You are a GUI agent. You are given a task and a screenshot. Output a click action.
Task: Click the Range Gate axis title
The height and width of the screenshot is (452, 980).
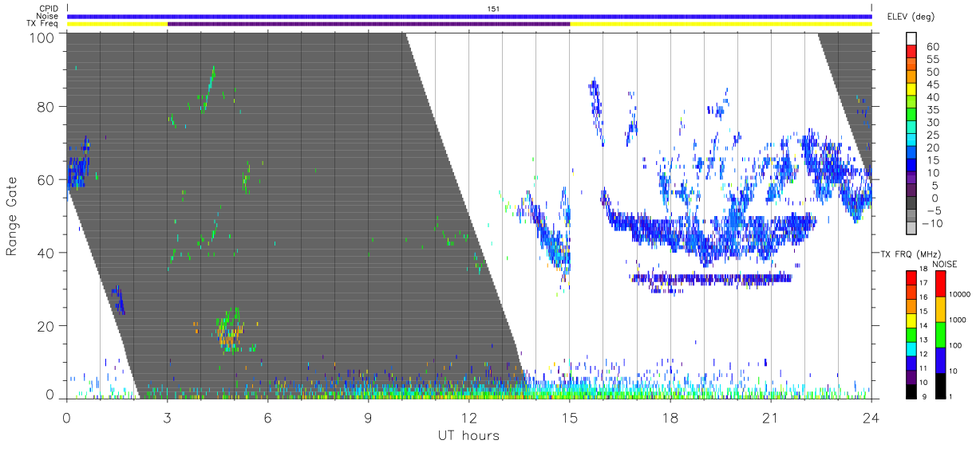[x=12, y=217]
